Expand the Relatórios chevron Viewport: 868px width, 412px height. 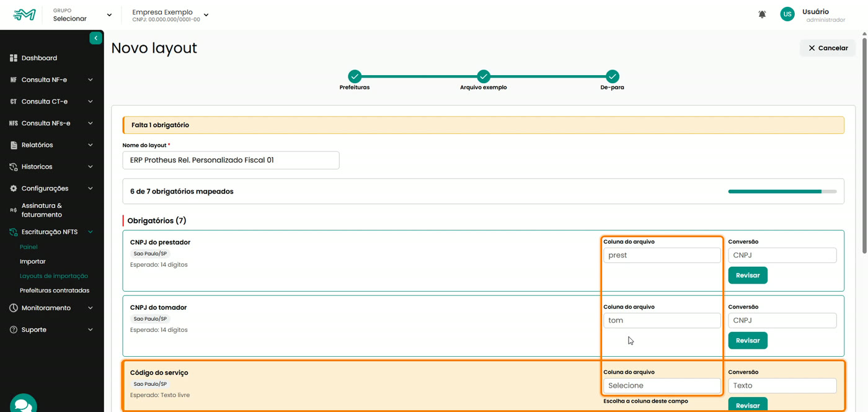pos(91,145)
